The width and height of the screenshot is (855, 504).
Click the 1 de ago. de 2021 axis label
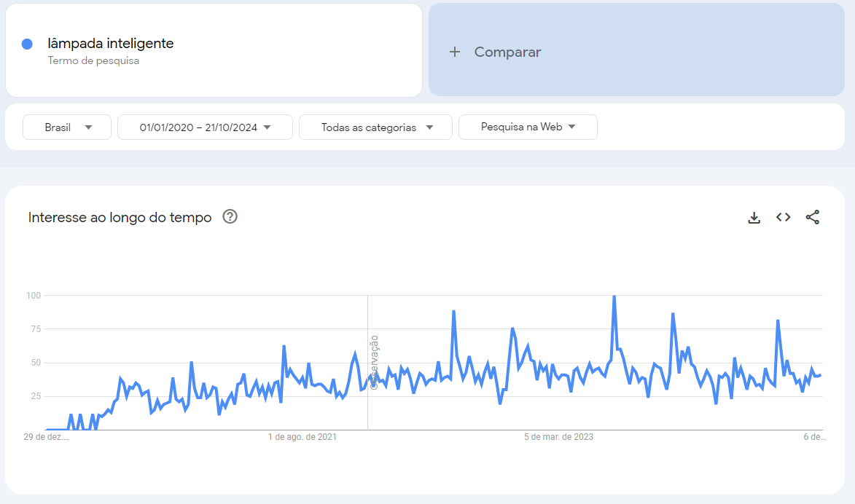click(x=302, y=437)
